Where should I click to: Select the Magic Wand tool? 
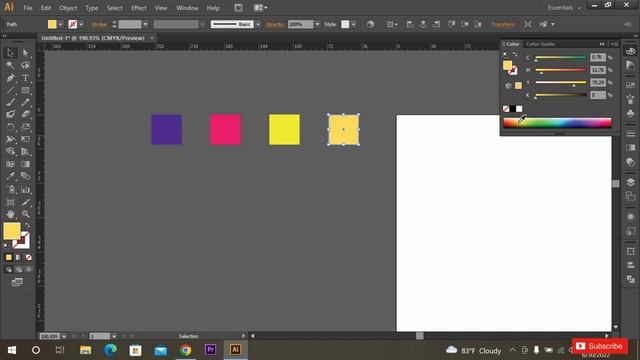(11, 65)
